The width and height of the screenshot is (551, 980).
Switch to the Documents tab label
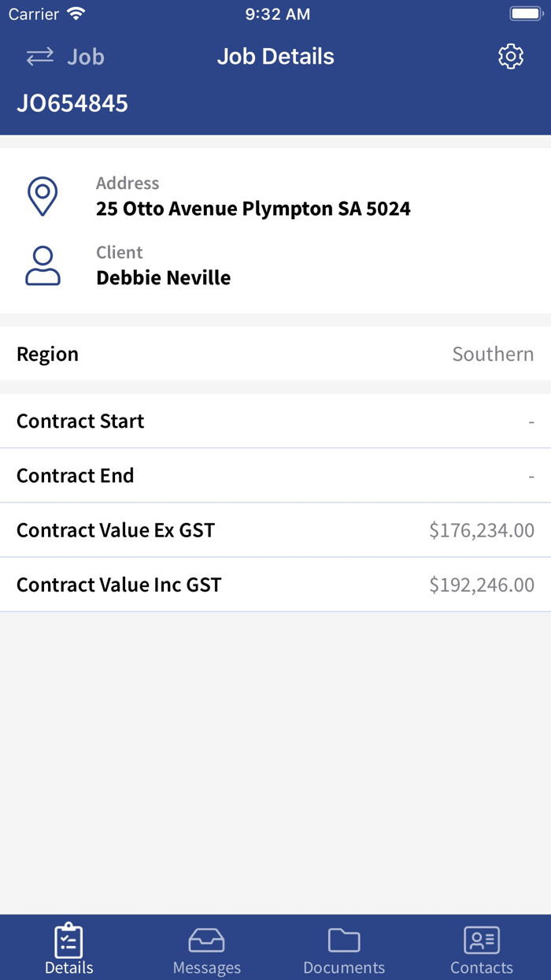[344, 967]
